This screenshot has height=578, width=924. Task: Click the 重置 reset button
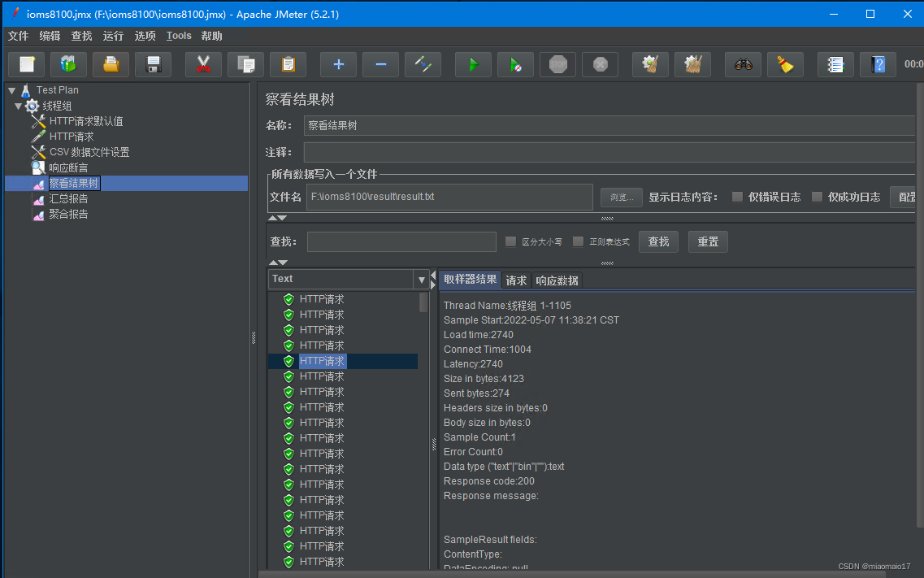708,241
